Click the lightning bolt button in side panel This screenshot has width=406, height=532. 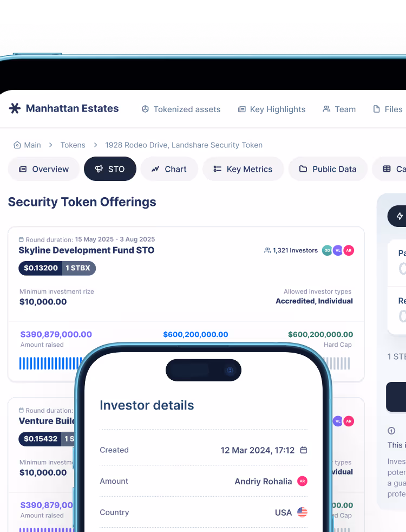[399, 216]
